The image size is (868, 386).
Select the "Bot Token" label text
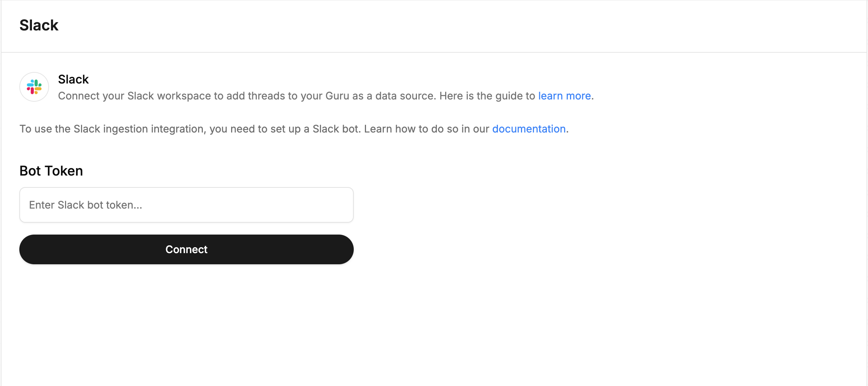point(51,171)
